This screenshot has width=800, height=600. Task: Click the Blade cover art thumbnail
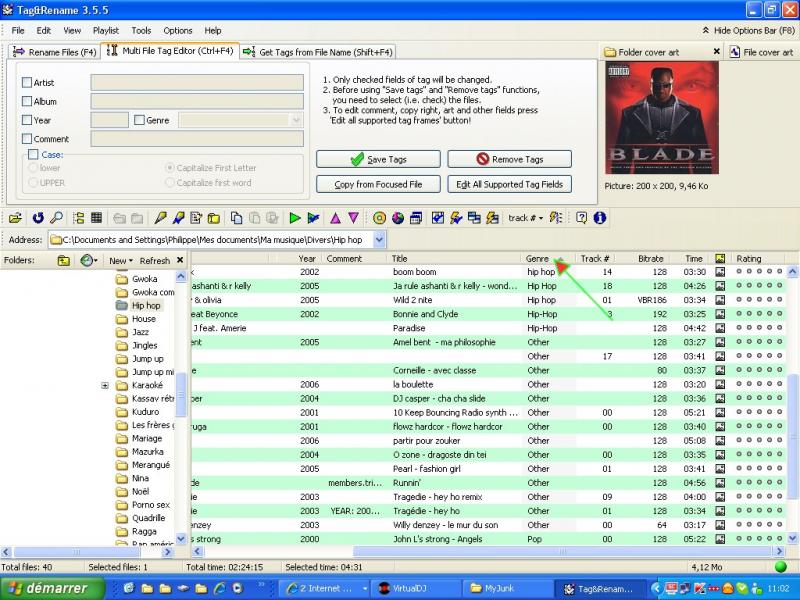[661, 118]
